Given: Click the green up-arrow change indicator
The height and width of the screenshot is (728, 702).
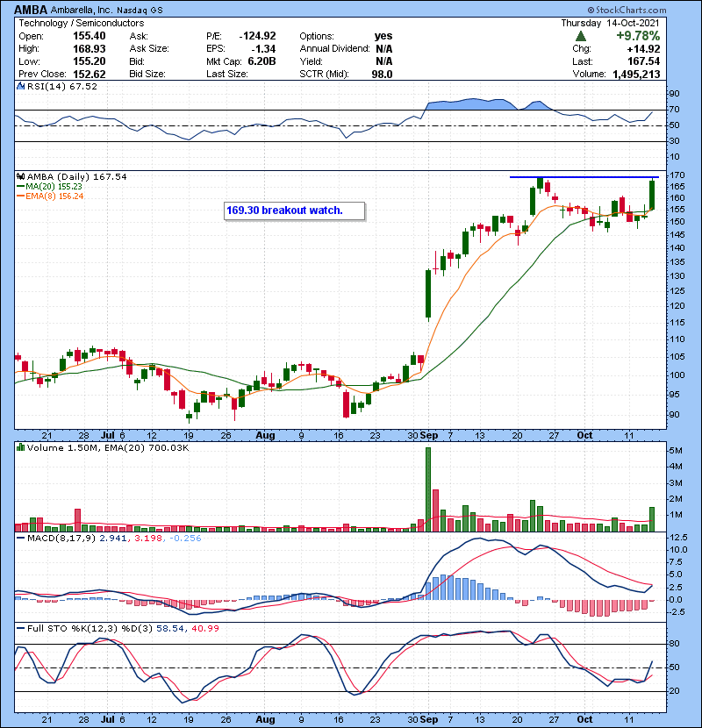Looking at the screenshot, I should tap(580, 37).
